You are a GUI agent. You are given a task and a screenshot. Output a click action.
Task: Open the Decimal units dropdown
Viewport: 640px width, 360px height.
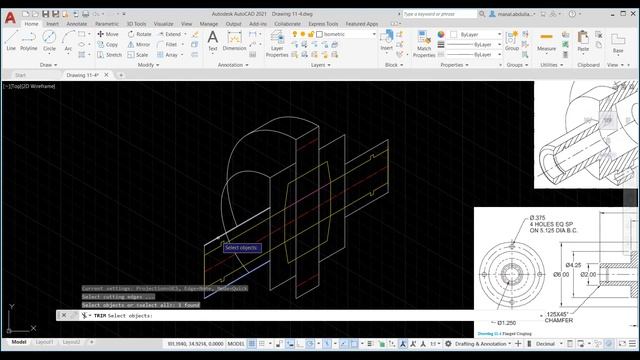tap(549, 344)
